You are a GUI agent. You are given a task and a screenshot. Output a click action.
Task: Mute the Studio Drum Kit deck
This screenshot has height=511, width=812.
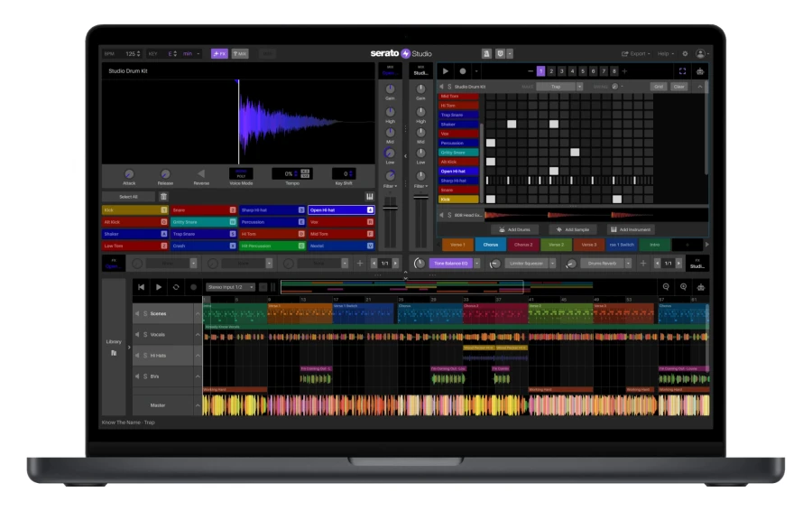442,87
